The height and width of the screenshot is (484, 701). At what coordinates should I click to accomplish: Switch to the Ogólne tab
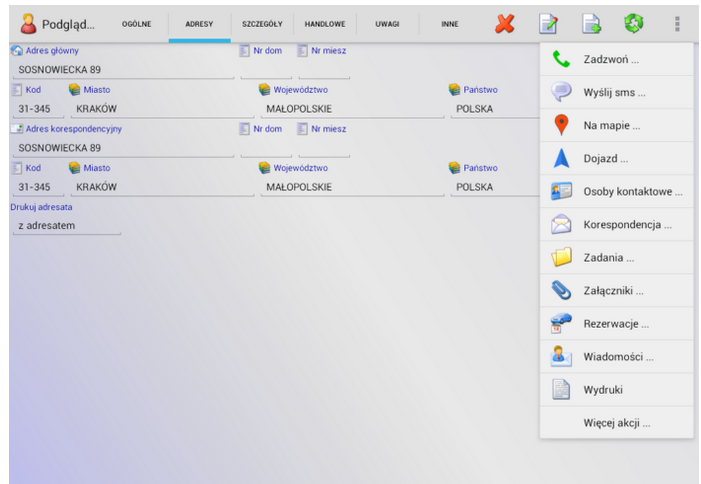coord(136,23)
